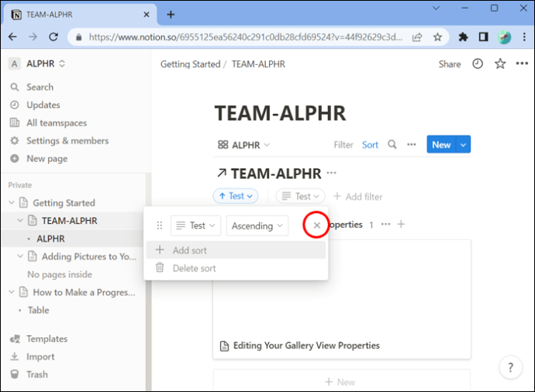Collapse the Getting Started tree item

pyautogui.click(x=12, y=202)
